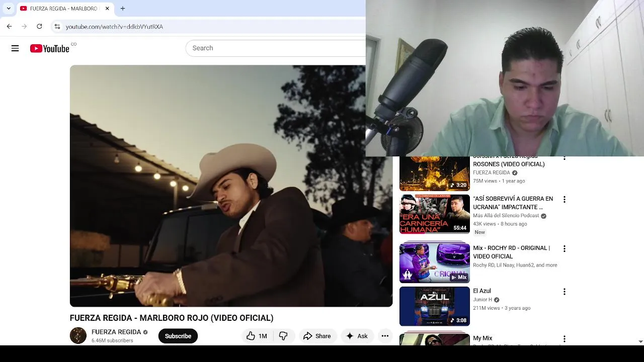Open ROSONES video thumbnail

click(435, 173)
